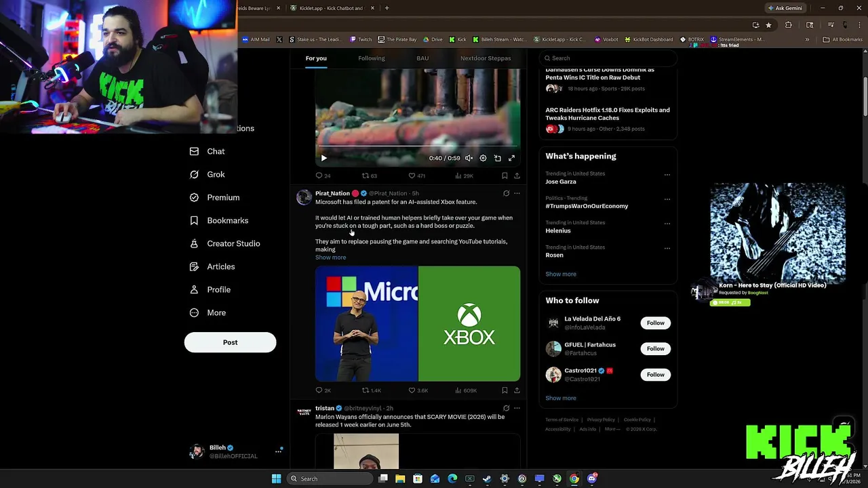Expand Pirat_Nation post with Show more
The width and height of the screenshot is (868, 488).
pyautogui.click(x=330, y=258)
